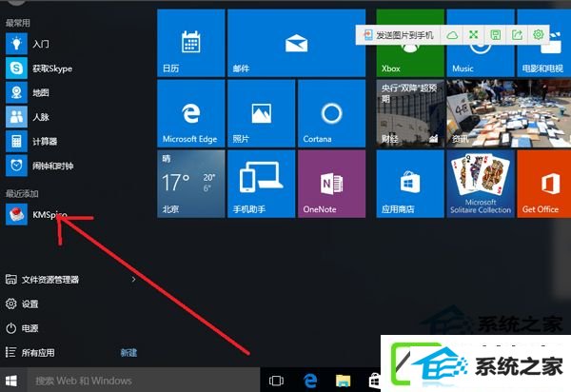Open the 应用商店 Store tile
The image size is (571, 392).
(410, 184)
